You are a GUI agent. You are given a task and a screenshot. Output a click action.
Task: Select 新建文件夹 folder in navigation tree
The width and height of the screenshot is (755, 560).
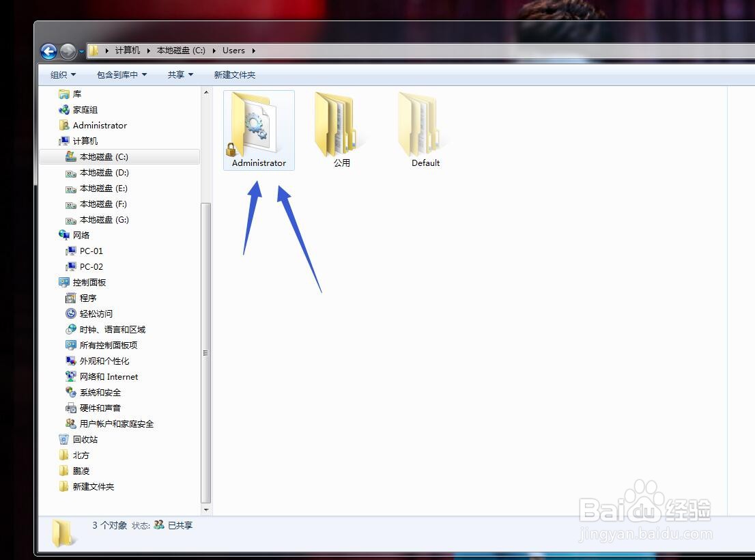[x=86, y=486]
